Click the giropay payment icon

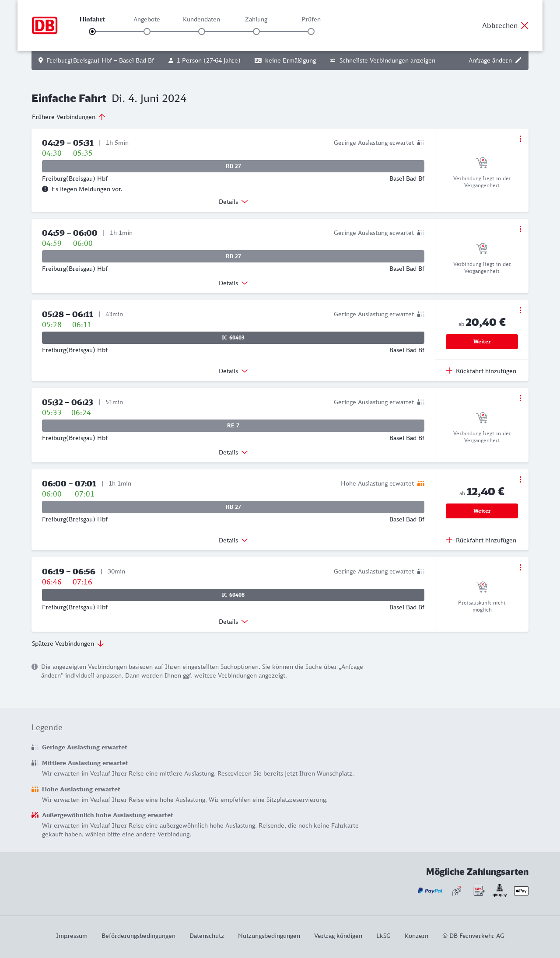tap(500, 891)
